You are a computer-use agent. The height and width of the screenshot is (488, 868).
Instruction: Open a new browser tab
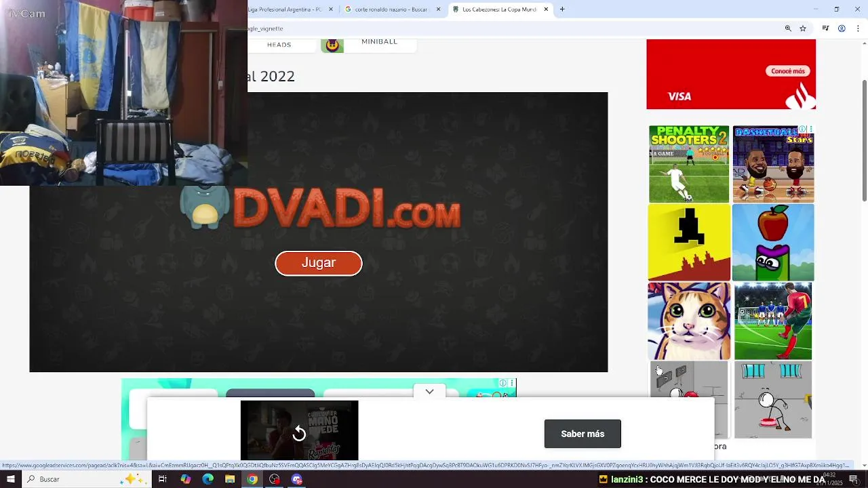pyautogui.click(x=562, y=9)
